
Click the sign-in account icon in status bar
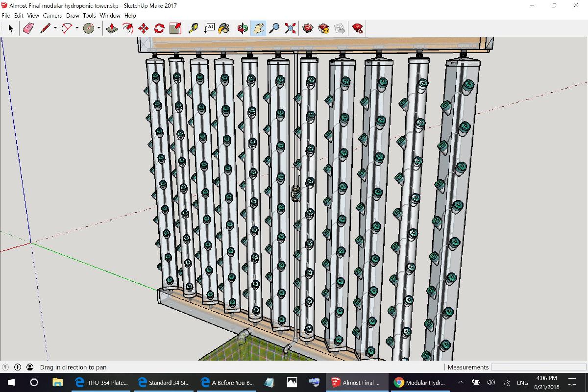pyautogui.click(x=30, y=367)
